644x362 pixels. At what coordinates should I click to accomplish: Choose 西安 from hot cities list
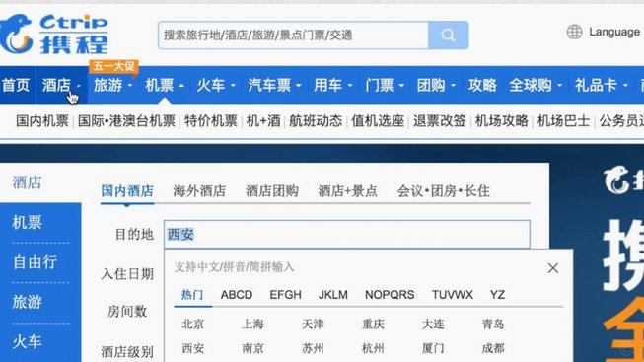192,348
